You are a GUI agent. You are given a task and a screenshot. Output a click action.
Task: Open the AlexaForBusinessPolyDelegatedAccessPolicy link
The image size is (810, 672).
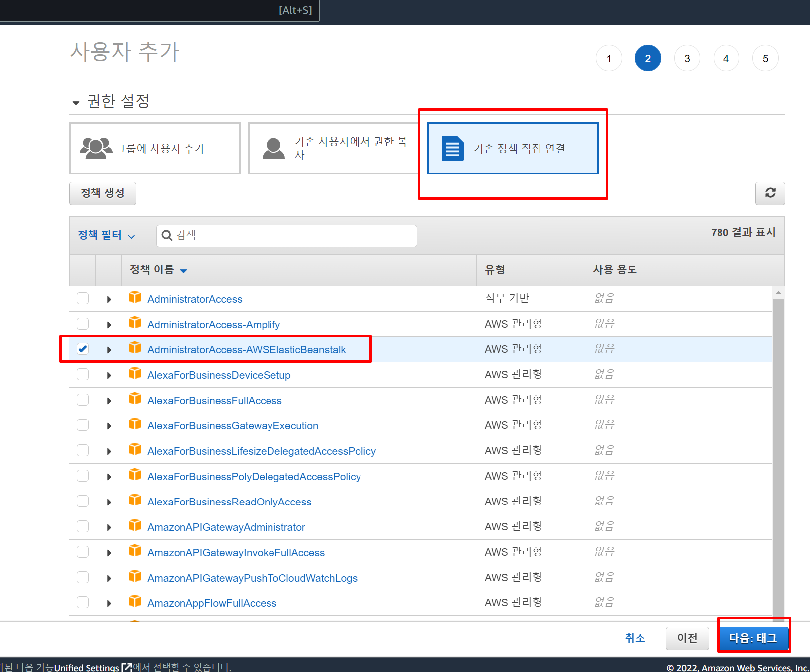(254, 476)
